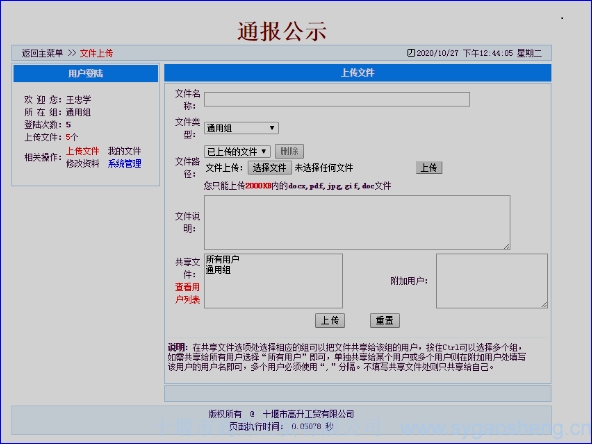Viewport: 592px width, 445px height.
Task: Click the 附加用户 text box
Action: click(x=492, y=281)
